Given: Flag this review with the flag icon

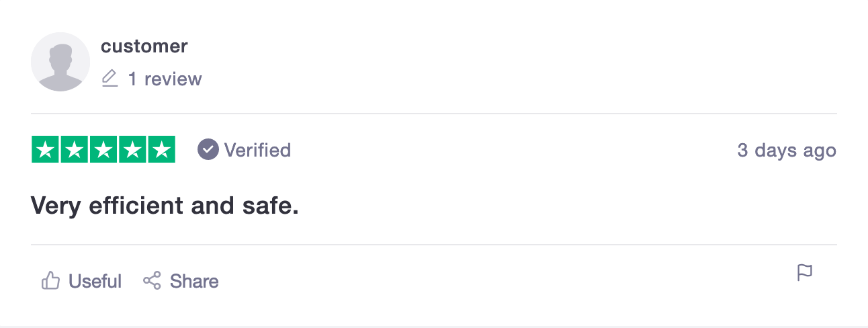Looking at the screenshot, I should point(804,273).
